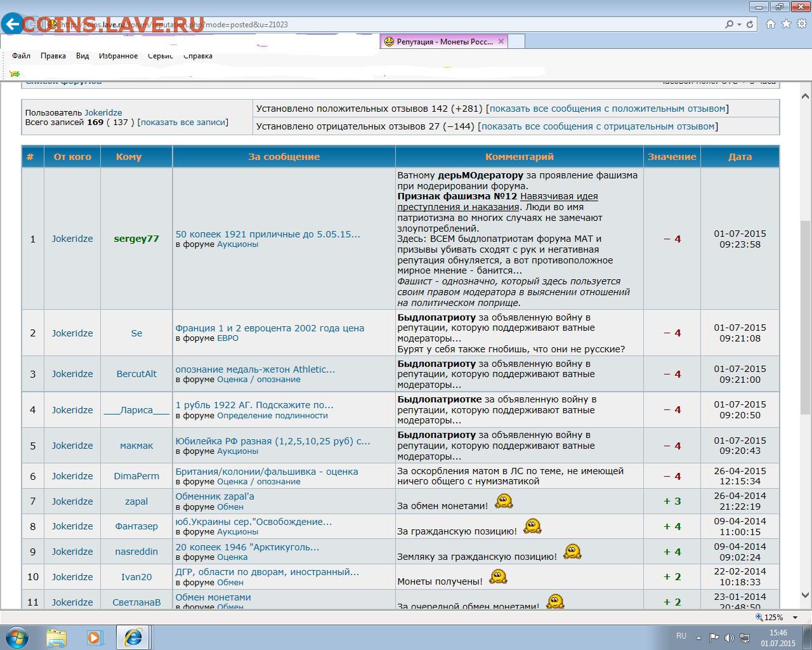Screen dimensions: 812x650
Task: Click the address bar search magnifier
Action: (x=730, y=24)
